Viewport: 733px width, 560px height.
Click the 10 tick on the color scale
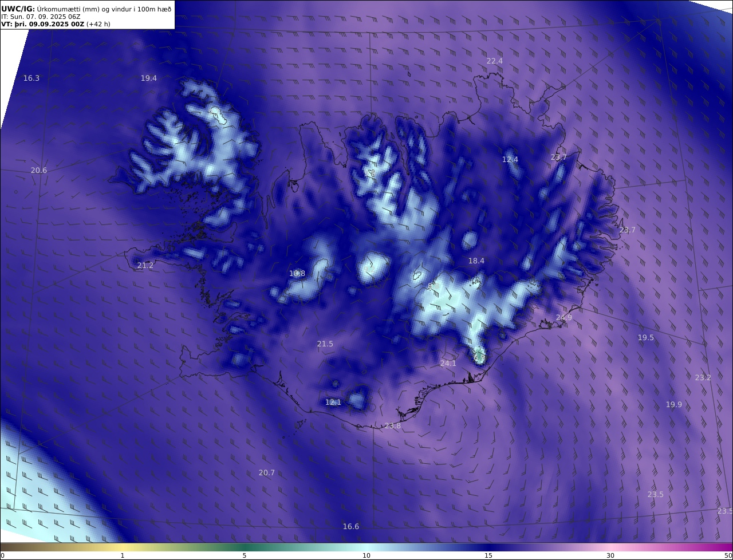pos(366,555)
